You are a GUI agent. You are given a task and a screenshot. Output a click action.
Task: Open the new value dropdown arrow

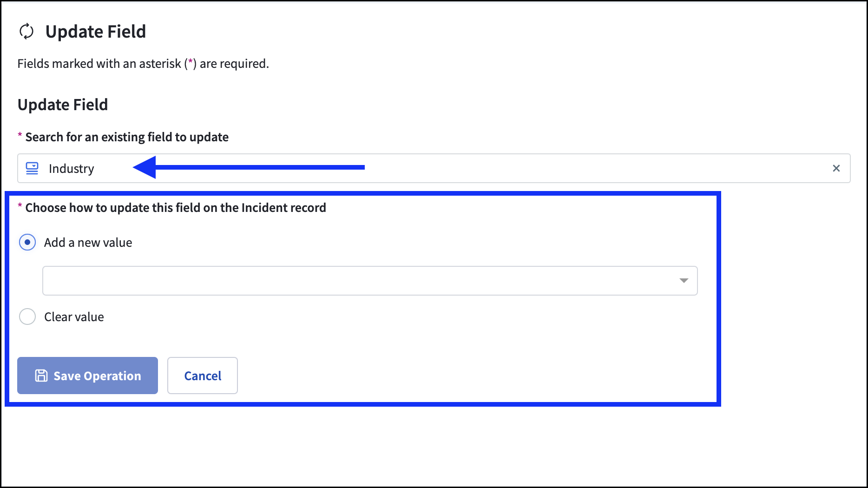point(684,280)
